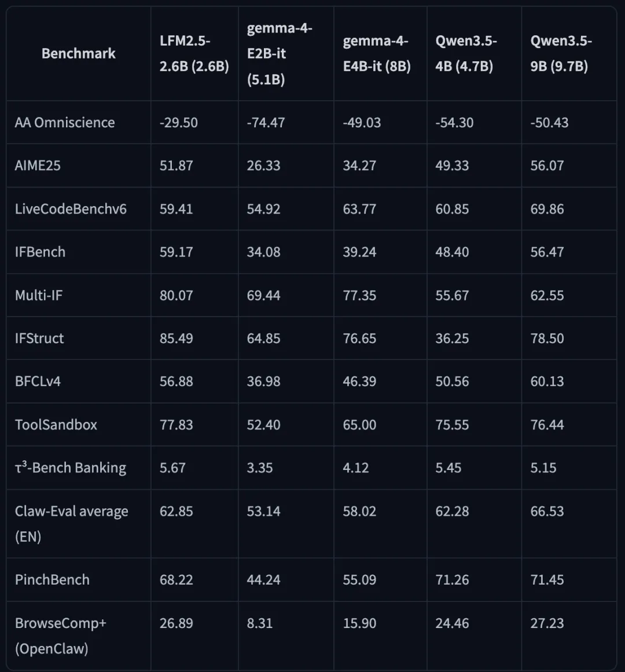Click the LFM2.5-2.6B (2.6B) column header

(x=194, y=54)
